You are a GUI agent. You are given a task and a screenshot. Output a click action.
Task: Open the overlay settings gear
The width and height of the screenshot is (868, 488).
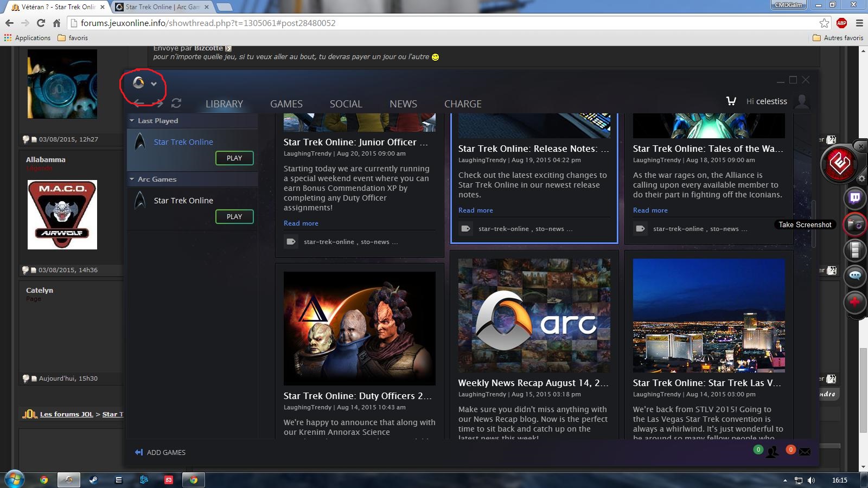pos(861,178)
